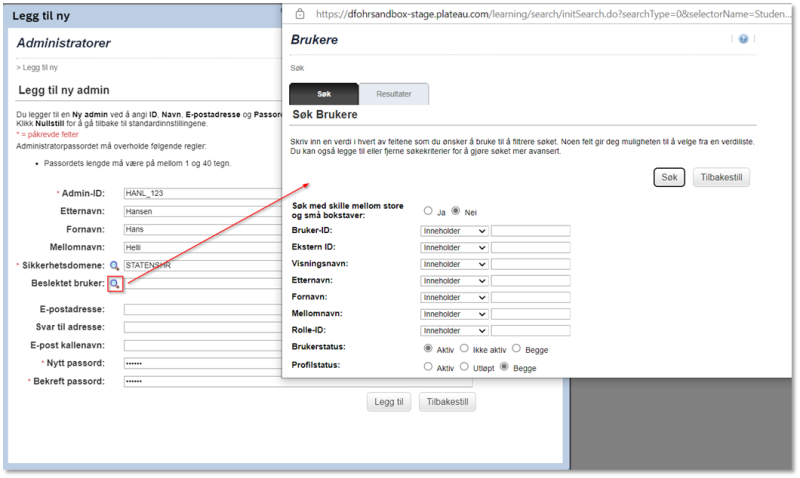Image resolution: width=800 pixels, height=478 pixels.
Task: Click the Mellomnavn field containing Helli
Action: [203, 247]
